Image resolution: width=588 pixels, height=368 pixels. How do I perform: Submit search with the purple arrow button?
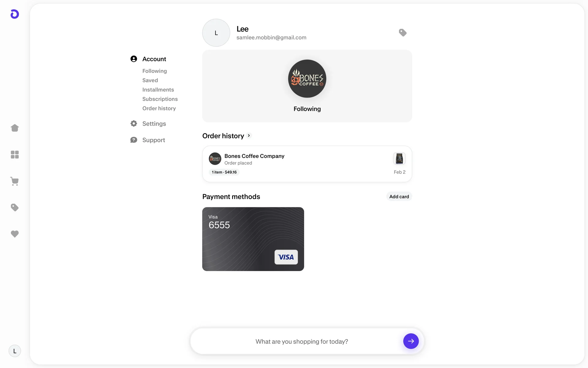pyautogui.click(x=411, y=341)
